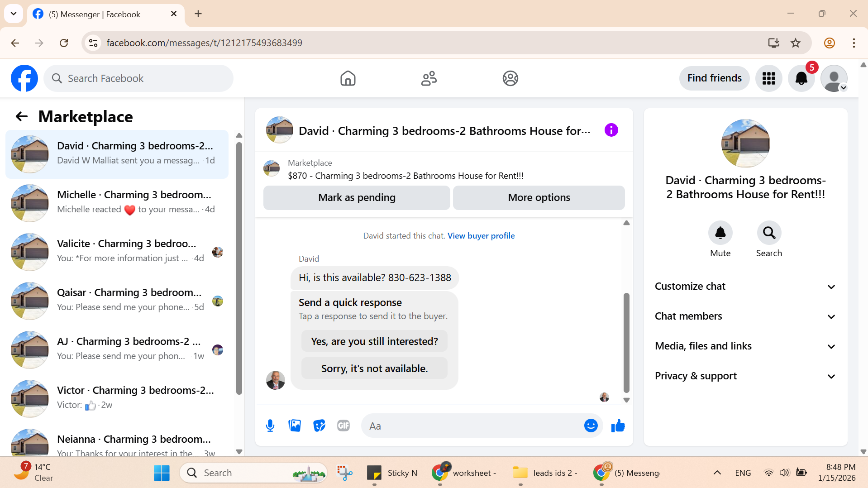Open David conversation in chat list
The height and width of the screenshot is (488, 868).
[x=117, y=154]
